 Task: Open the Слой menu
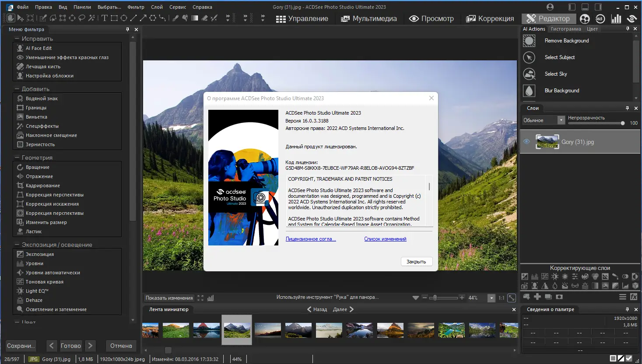click(x=157, y=7)
